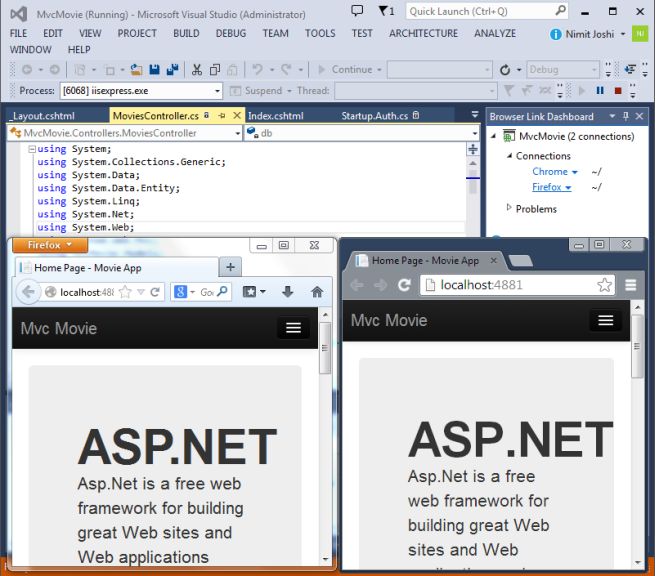Open the Firefox connection dropdown link
This screenshot has height=576, width=655.
(x=551, y=187)
